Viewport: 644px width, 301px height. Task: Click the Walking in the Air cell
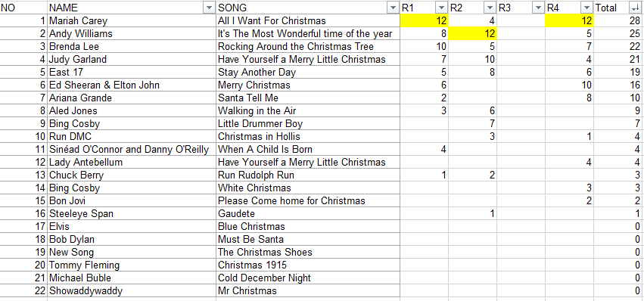click(308, 111)
